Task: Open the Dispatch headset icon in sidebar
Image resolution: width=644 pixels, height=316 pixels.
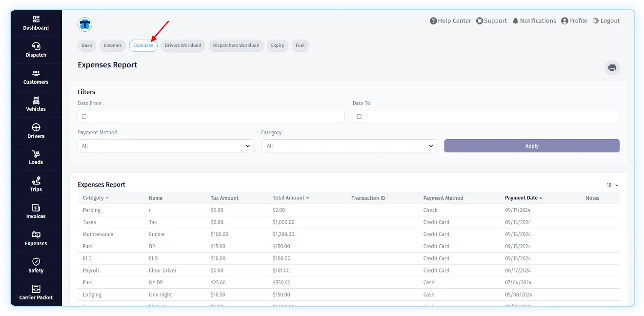Action: [x=36, y=46]
